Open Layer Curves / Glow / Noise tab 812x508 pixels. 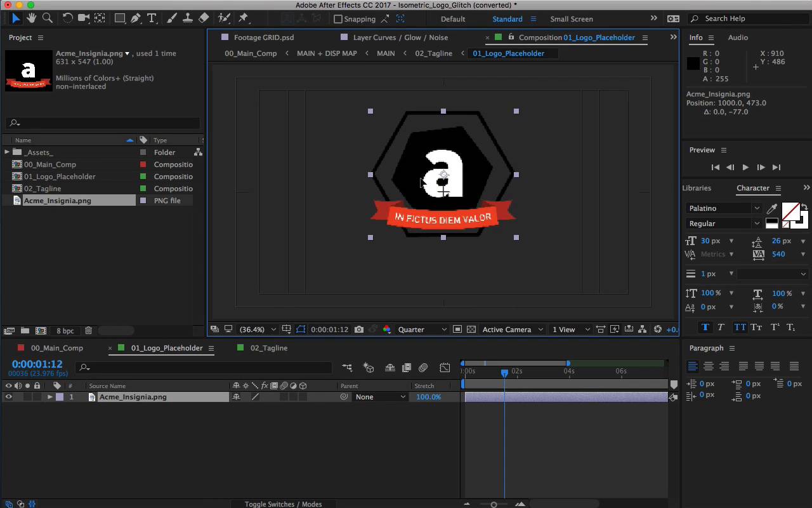click(400, 37)
